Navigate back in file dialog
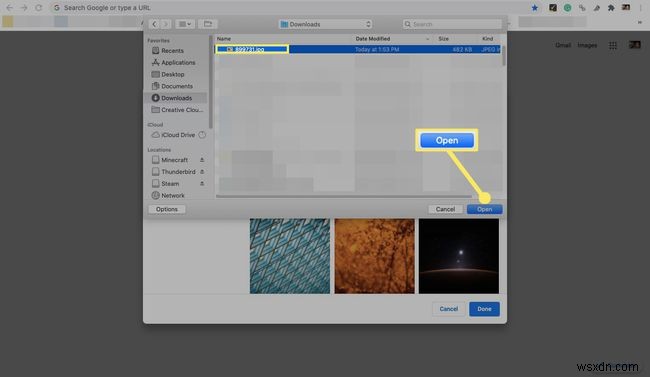 [154, 24]
